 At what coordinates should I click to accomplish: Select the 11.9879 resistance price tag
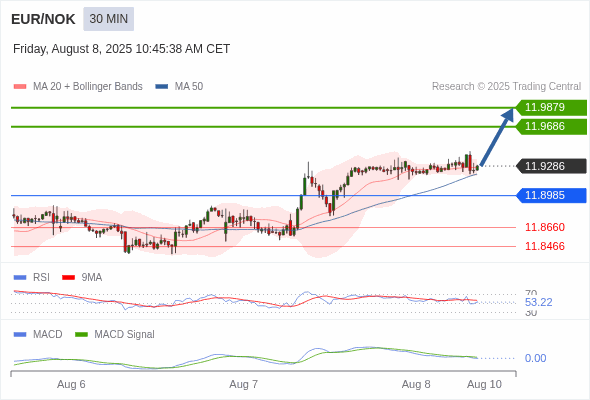551,108
